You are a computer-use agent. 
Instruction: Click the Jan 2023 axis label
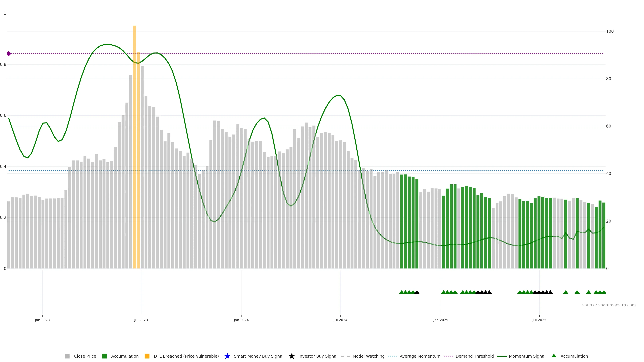[x=42, y=320]
